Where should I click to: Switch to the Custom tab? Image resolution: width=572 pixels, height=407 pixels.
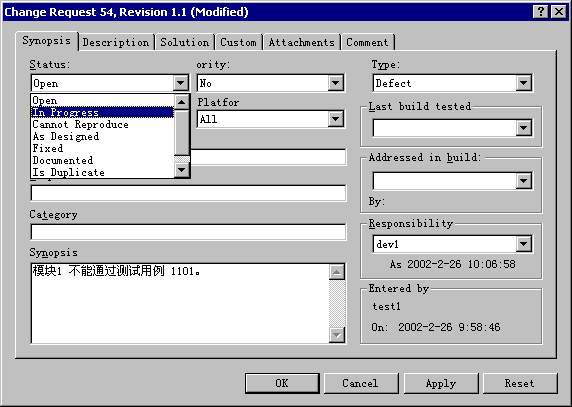click(x=239, y=42)
